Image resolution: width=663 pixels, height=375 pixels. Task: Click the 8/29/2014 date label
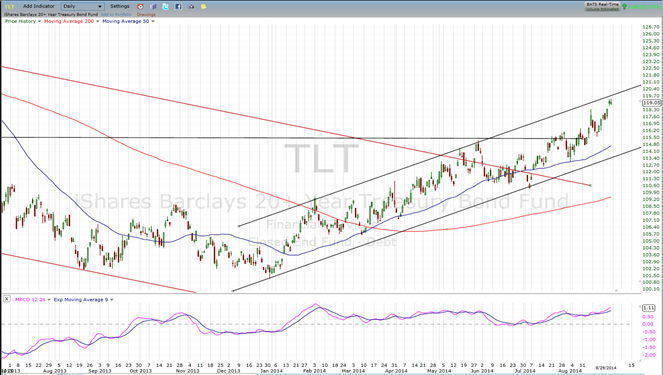(605, 368)
